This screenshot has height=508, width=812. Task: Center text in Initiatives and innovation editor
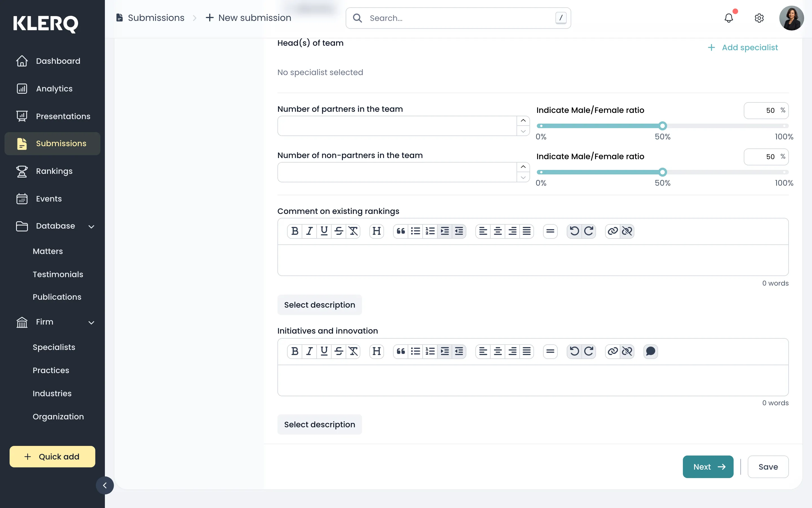coord(498,351)
